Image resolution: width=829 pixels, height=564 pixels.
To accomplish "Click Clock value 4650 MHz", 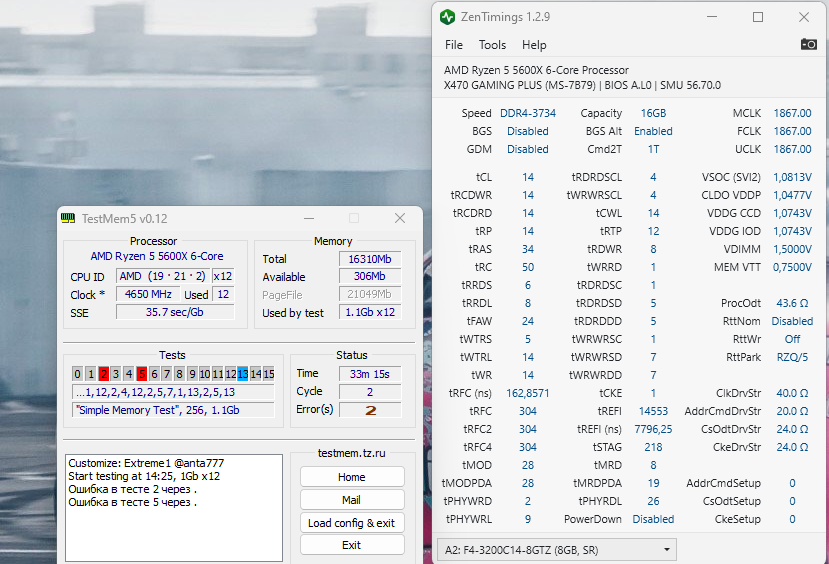I will tap(148, 294).
